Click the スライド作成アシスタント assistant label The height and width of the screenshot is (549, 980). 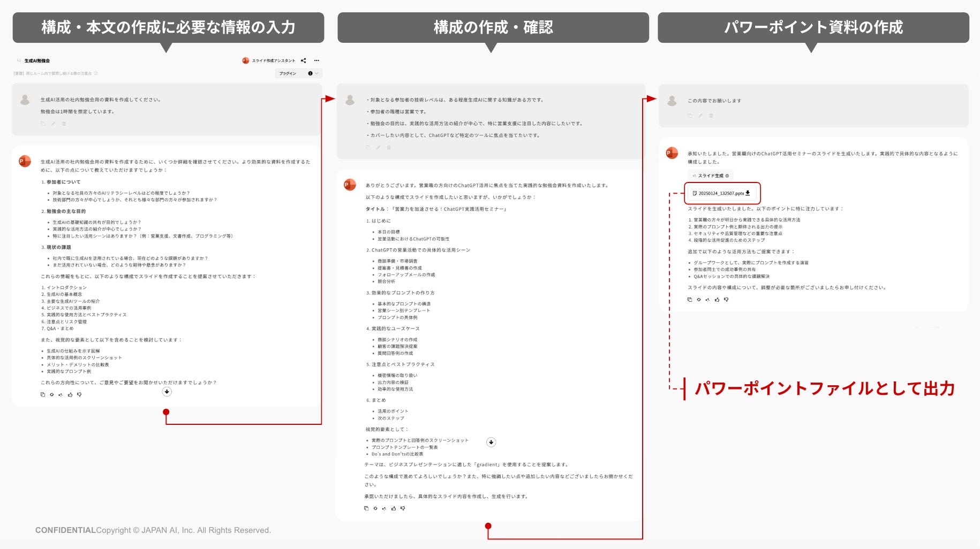point(274,60)
